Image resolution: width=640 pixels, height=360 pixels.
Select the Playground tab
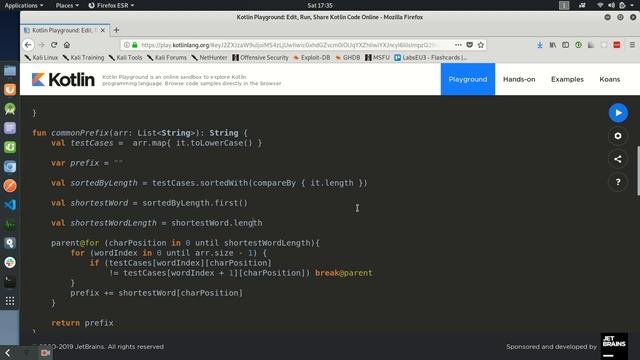click(468, 79)
